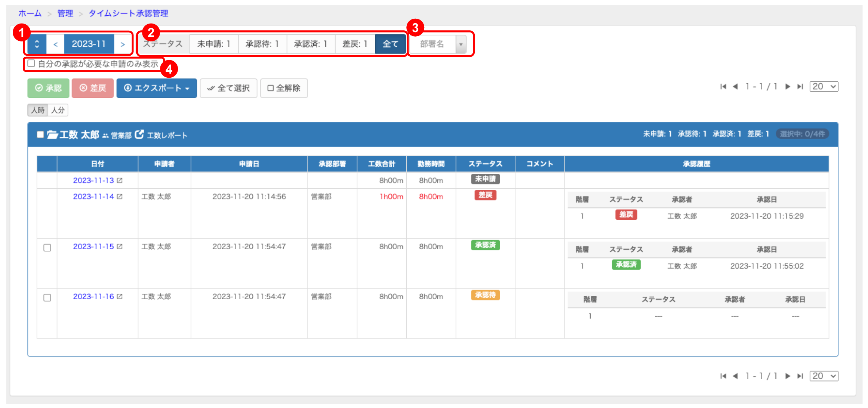Screen dimensions: 868x408
Task: Select the 全て status tab
Action: 390,44
